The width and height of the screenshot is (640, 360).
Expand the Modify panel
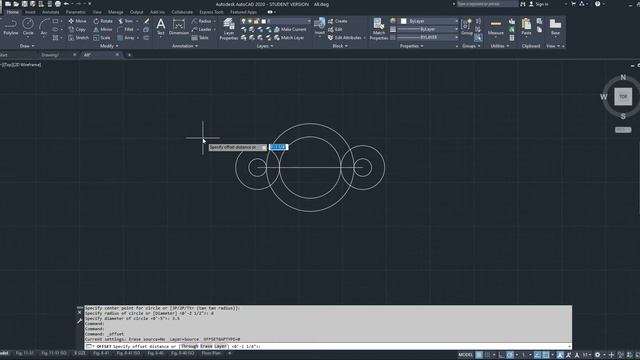click(x=109, y=46)
